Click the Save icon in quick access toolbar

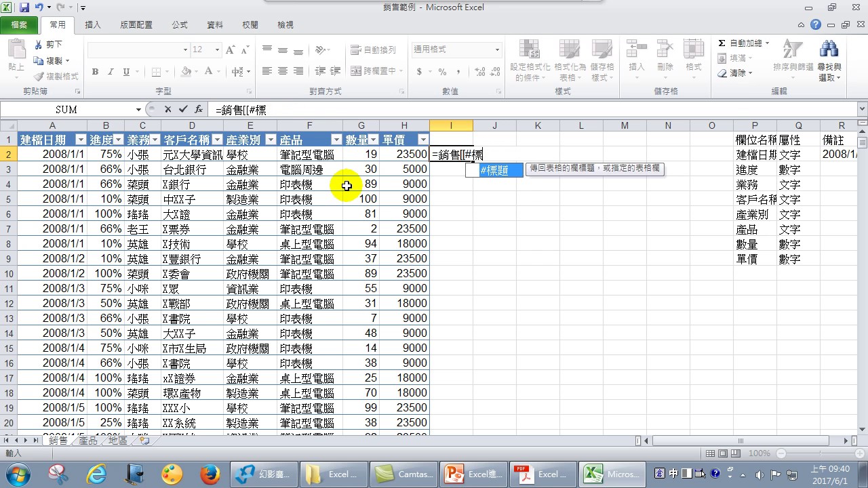click(24, 7)
